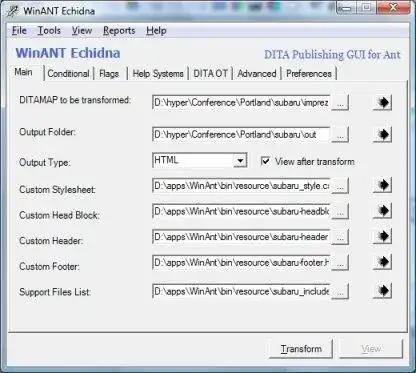Browse for Custom Header with ellipsis button

[x=340, y=237]
